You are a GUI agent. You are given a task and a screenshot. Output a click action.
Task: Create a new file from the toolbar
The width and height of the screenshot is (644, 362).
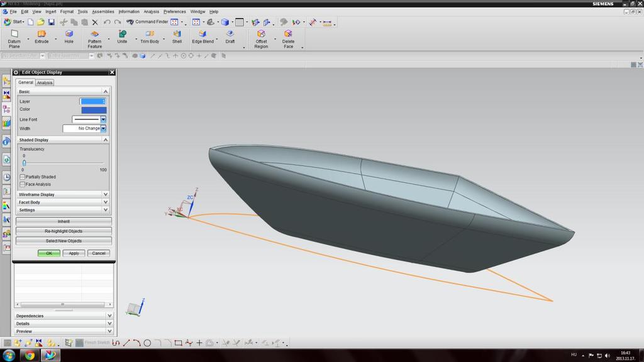click(30, 22)
